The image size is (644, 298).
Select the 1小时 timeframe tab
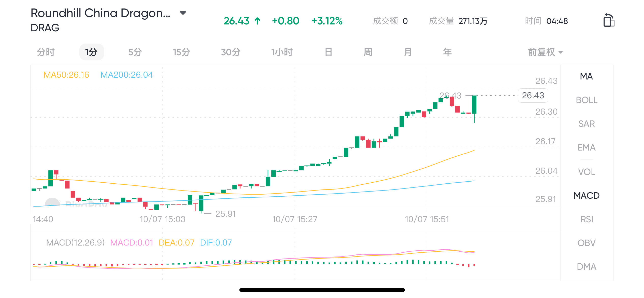coord(282,52)
